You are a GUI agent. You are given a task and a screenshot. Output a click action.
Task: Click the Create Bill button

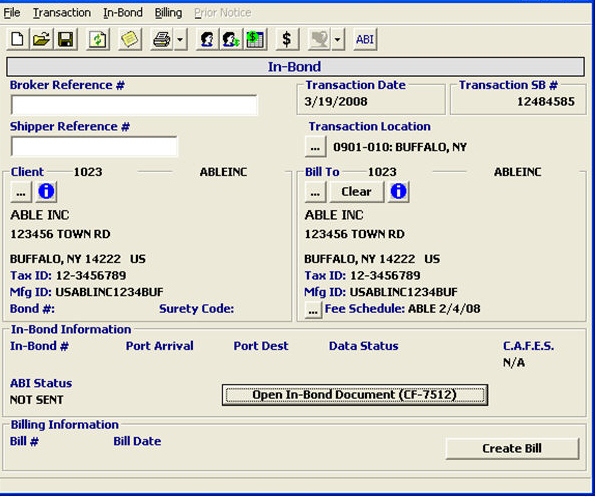point(512,448)
